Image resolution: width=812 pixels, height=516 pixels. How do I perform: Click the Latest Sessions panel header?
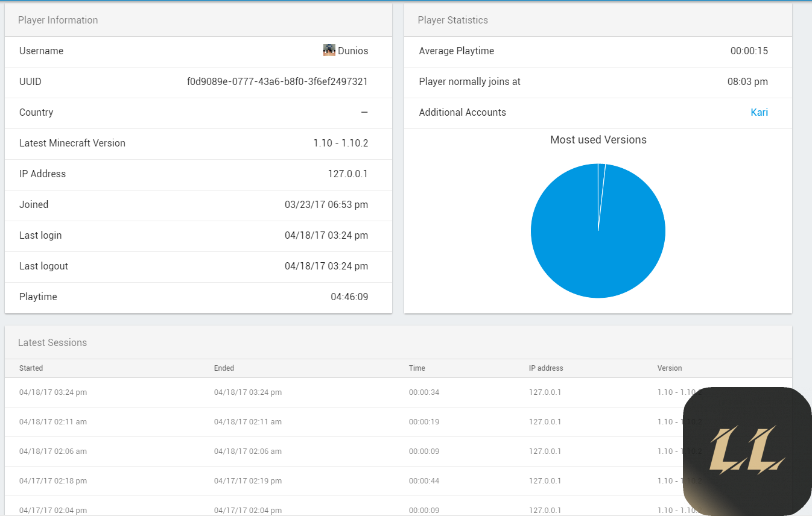tap(52, 342)
